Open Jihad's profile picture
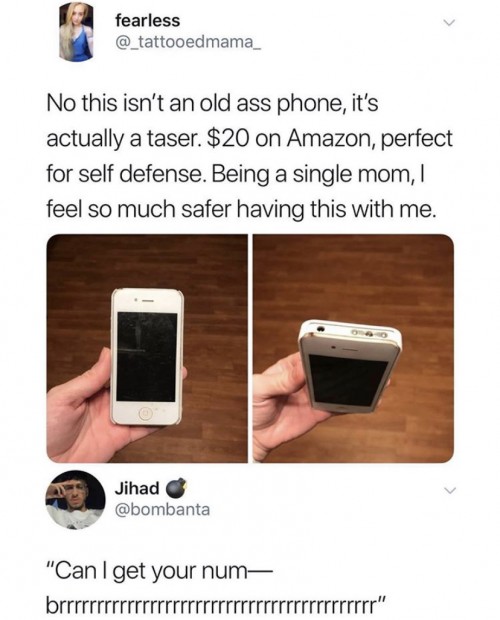The height and width of the screenshot is (620, 500). click(75, 500)
